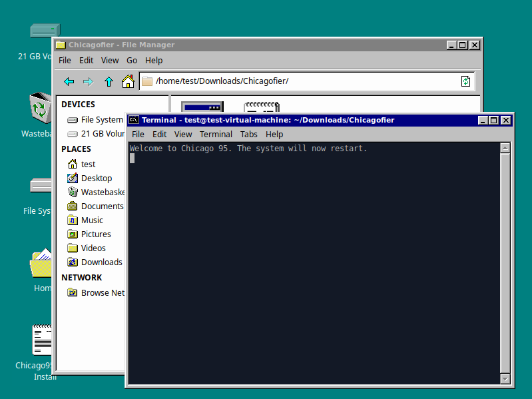Image resolution: width=532 pixels, height=399 pixels.
Task: Click the test home icon in Places
Action: click(73, 165)
